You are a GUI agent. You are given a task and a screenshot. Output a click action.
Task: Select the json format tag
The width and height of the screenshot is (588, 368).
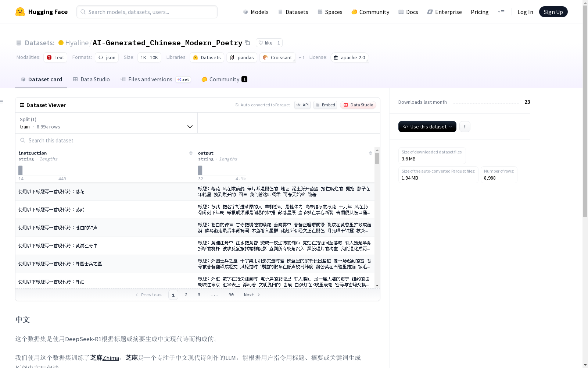pos(107,57)
